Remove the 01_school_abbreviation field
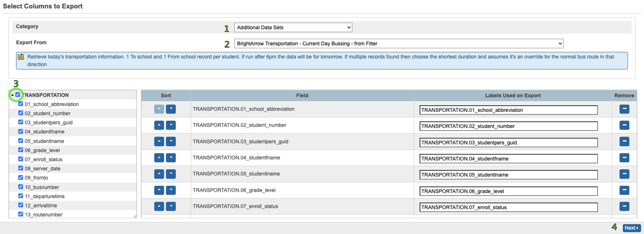 pyautogui.click(x=624, y=109)
